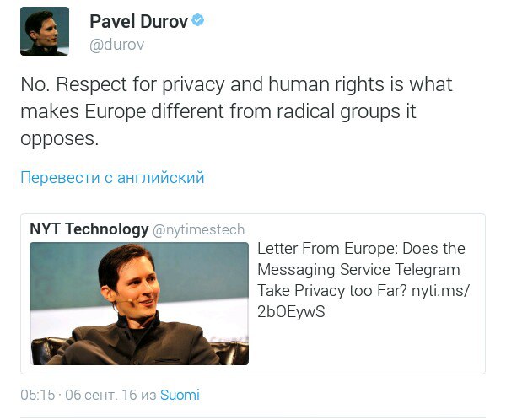Open Pavel Durov's profile avatar photo
The width and height of the screenshot is (506, 420).
coord(45,31)
